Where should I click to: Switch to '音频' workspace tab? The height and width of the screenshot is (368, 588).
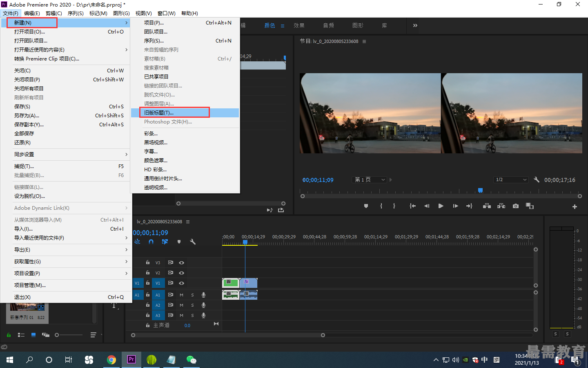(328, 25)
